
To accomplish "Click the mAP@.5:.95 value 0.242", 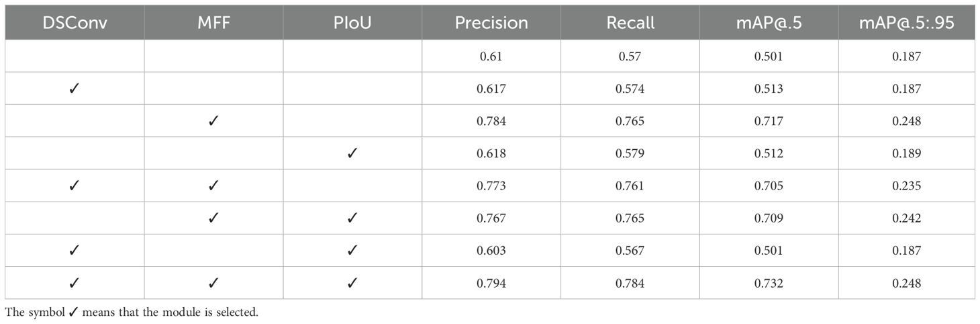I will pyautogui.click(x=906, y=218).
